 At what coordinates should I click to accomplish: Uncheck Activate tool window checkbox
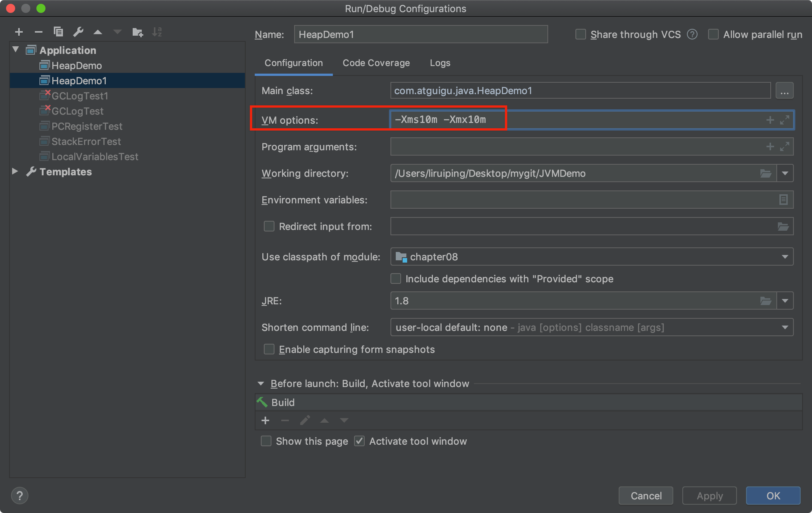[x=359, y=441]
